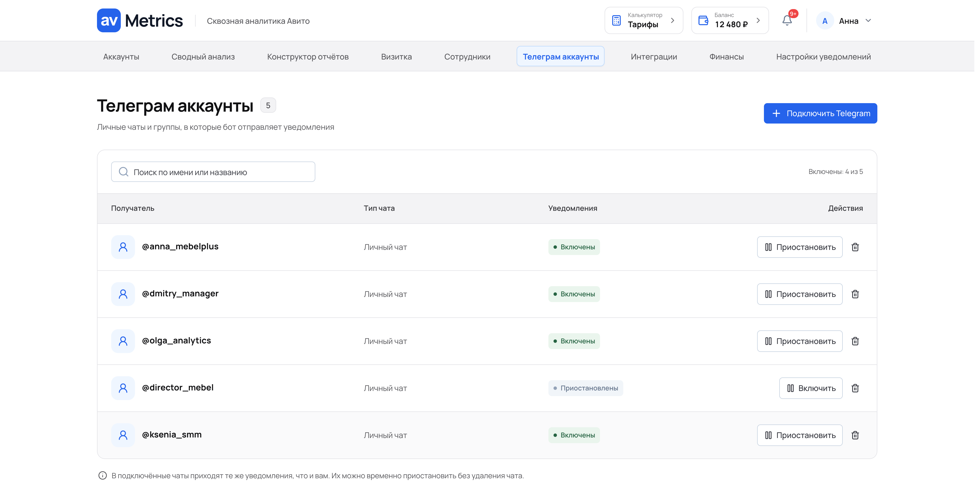Expand the Анна user menu chevron
Screen dimensions: 980x493
[x=868, y=20]
